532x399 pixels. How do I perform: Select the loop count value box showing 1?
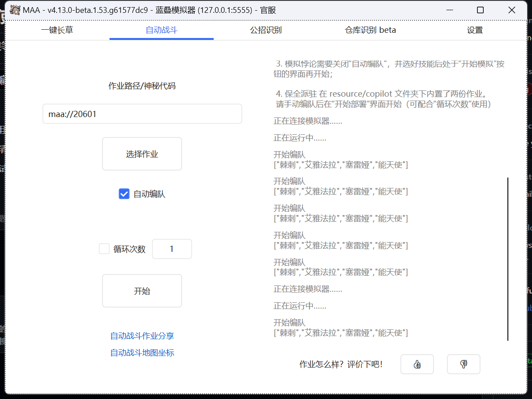(172, 249)
